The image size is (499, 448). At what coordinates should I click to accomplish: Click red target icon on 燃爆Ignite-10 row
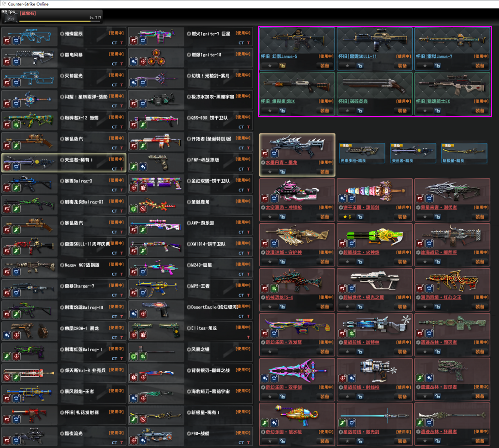coord(143,61)
